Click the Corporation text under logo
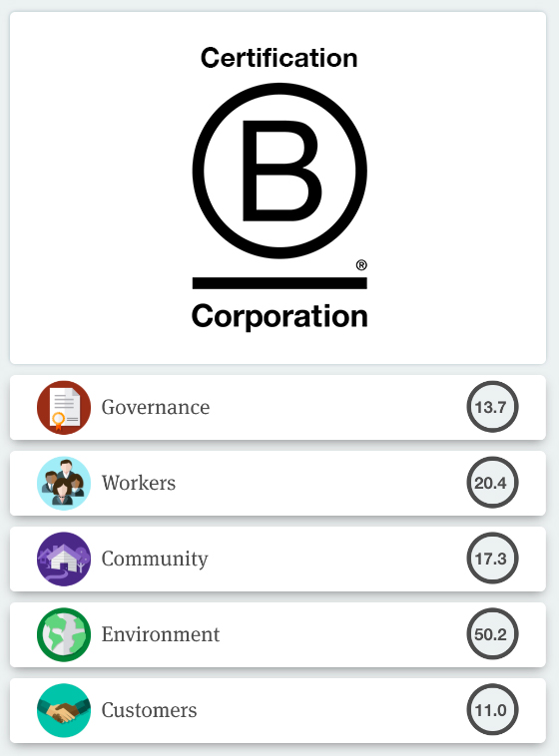Screen dimensions: 559x756 (x=279, y=316)
